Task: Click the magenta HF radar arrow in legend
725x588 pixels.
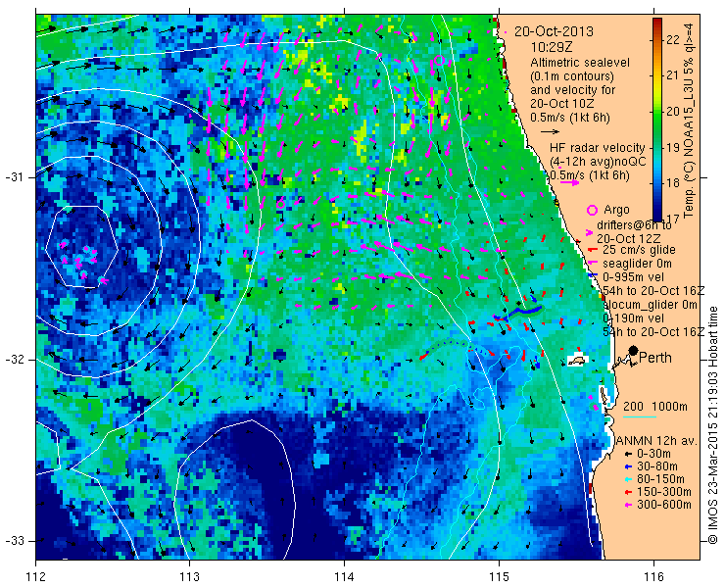Action: click(569, 182)
